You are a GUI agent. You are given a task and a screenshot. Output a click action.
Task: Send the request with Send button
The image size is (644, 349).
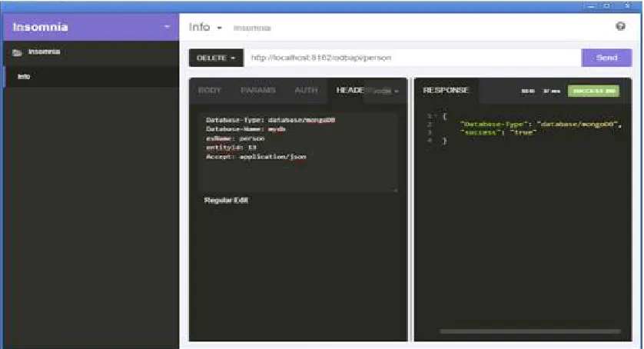606,58
